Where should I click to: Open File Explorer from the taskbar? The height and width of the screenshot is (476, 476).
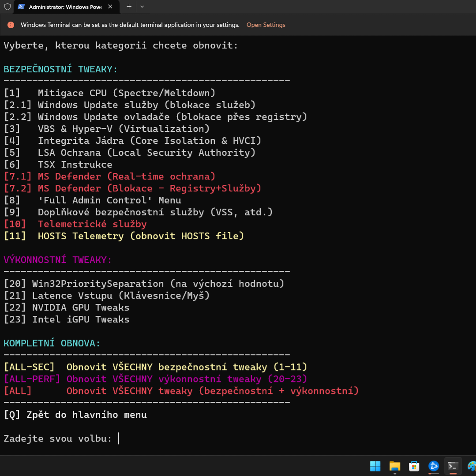pyautogui.click(x=394, y=466)
